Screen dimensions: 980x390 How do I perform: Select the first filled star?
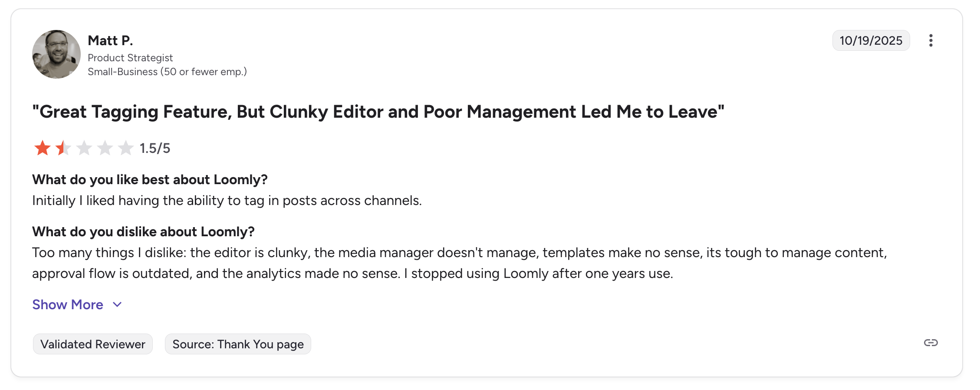(42, 148)
